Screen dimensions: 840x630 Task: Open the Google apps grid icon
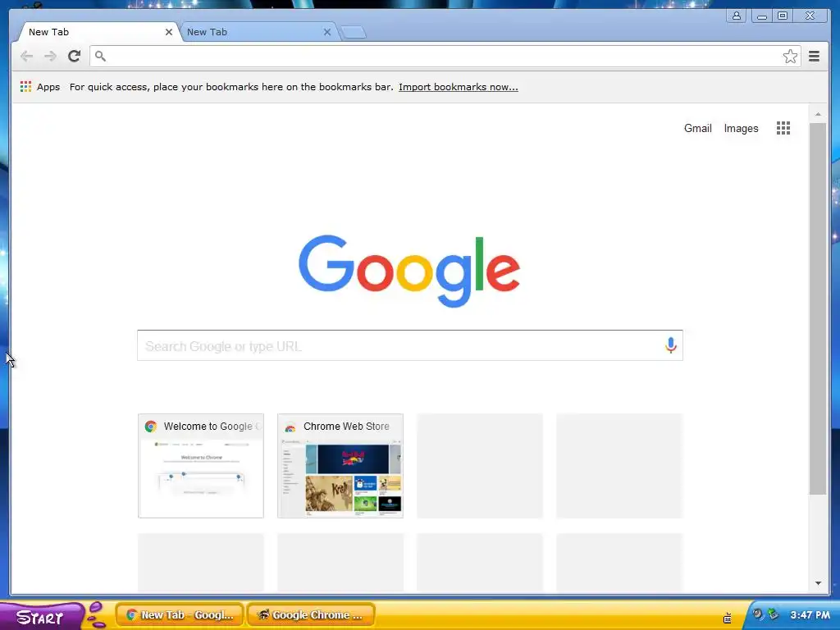click(x=783, y=128)
